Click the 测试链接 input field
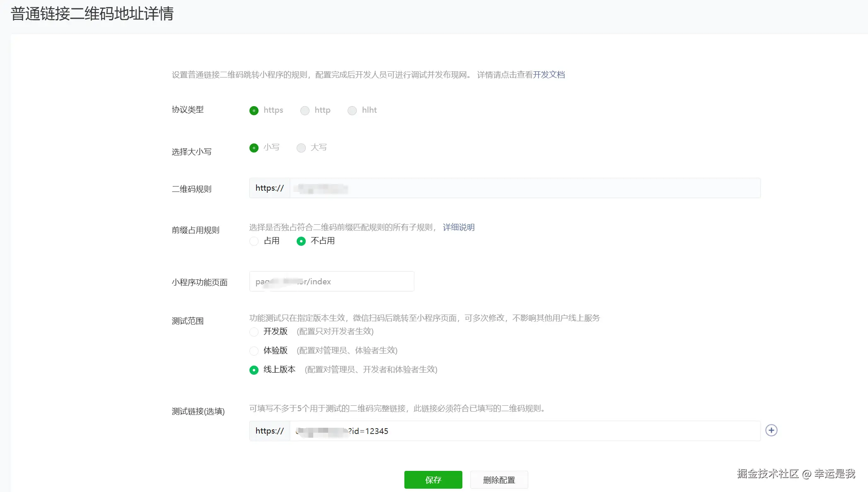868x492 pixels. point(524,431)
